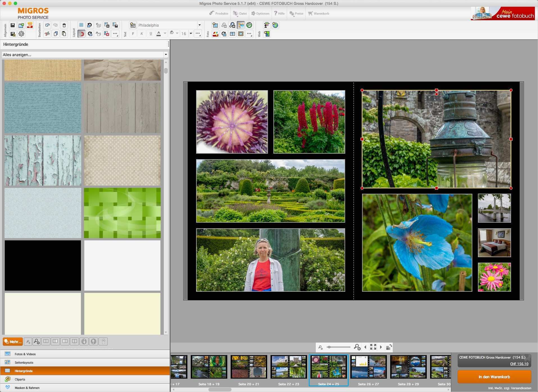Open the 'Mehr...' backgrounds button
538x392 pixels.
(x=13, y=341)
